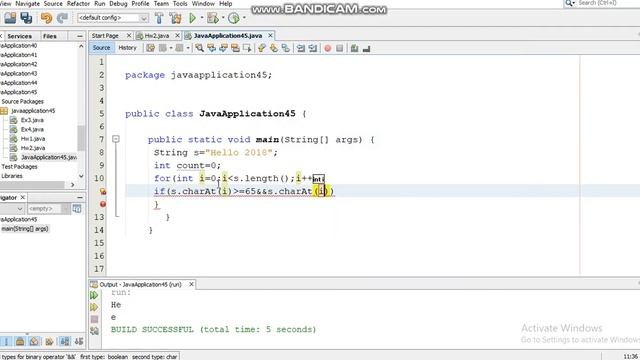Image resolution: width=640 pixels, height=360 pixels.
Task: Run the project with green play button
Action: pyautogui.click(x=192, y=18)
